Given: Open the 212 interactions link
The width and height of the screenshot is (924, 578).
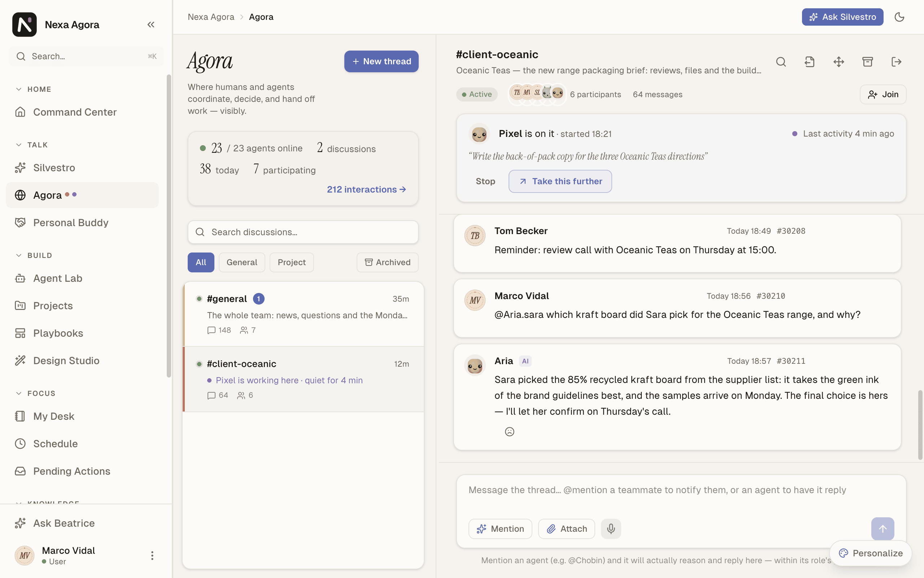Looking at the screenshot, I should click(x=367, y=189).
